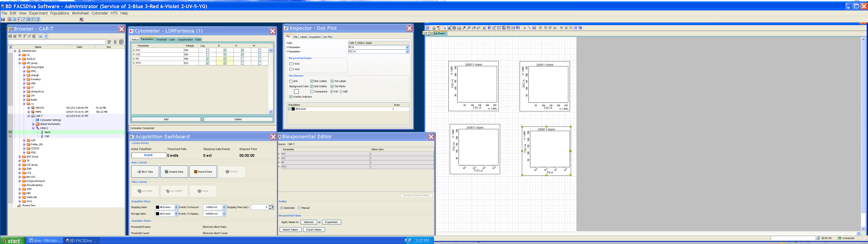Expand the GJH folder in tree

(x=24, y=140)
